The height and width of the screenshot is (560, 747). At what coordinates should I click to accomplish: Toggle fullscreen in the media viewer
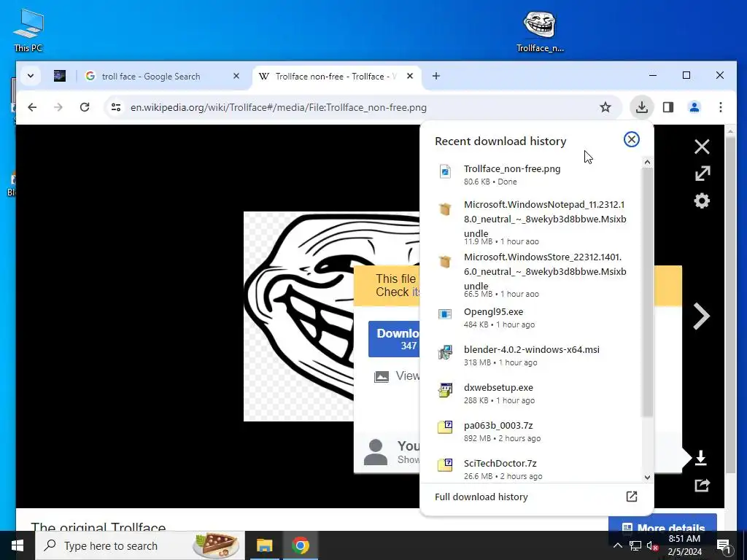click(703, 173)
